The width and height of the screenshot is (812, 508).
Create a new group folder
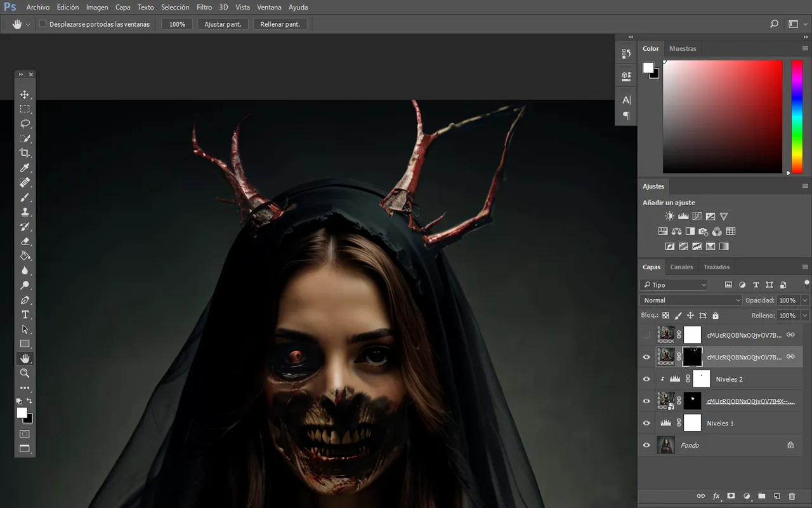point(761,496)
